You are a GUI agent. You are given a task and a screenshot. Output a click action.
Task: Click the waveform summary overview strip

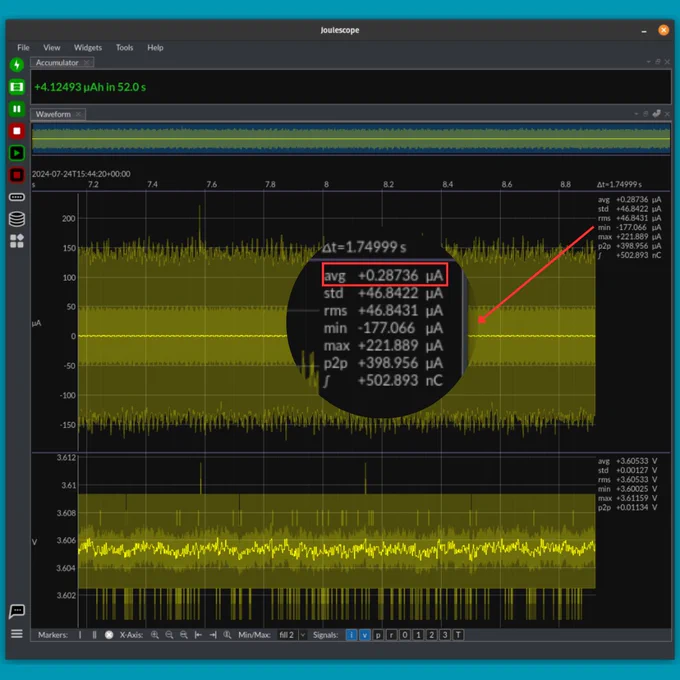tap(351, 139)
